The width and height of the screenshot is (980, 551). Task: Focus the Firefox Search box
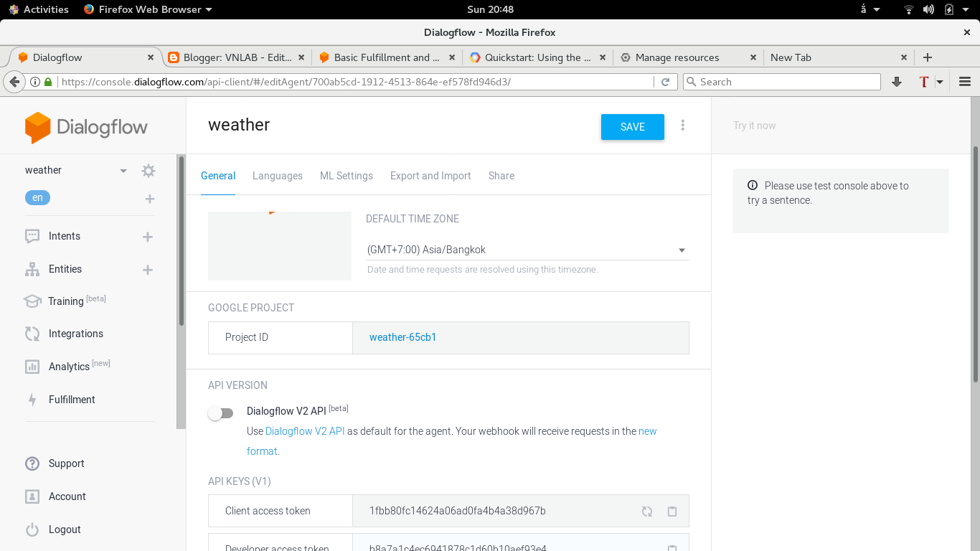click(x=782, y=82)
